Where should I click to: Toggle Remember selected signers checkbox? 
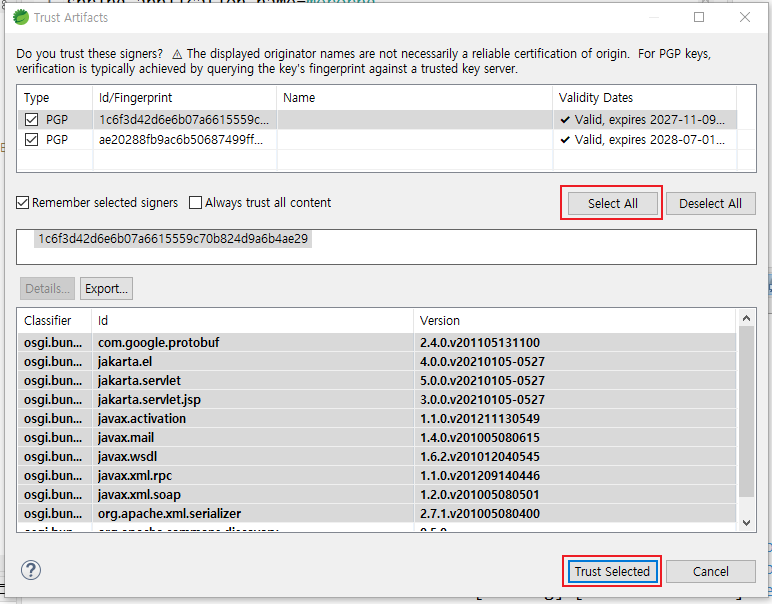pyautogui.click(x=23, y=203)
